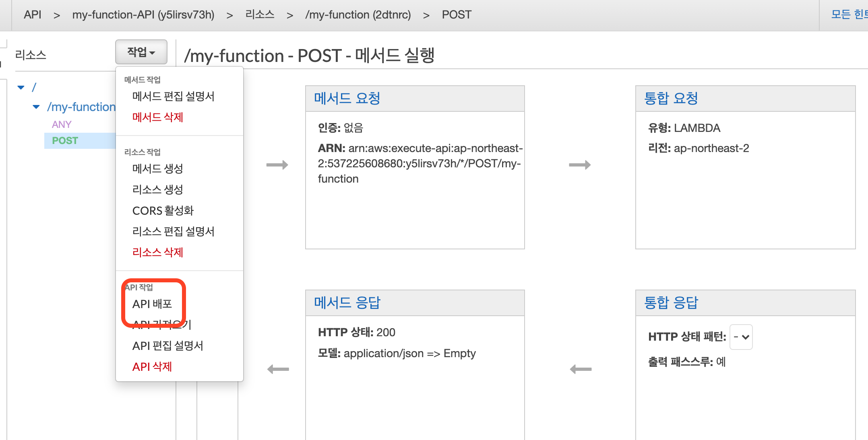Open the 메서드 응답 panel link
This screenshot has height=440, width=868.
pos(347,302)
